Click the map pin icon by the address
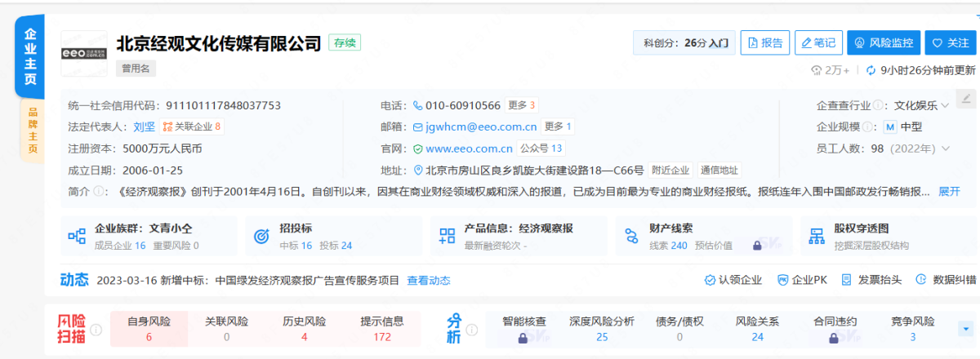The image size is (980, 359). [x=418, y=171]
